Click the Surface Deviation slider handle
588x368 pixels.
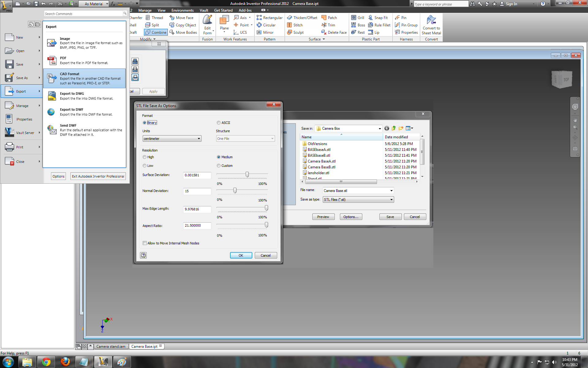pyautogui.click(x=247, y=174)
